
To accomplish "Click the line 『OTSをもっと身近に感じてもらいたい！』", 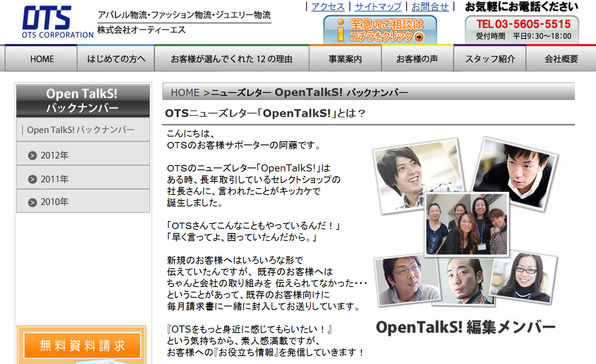I will click(x=250, y=329).
